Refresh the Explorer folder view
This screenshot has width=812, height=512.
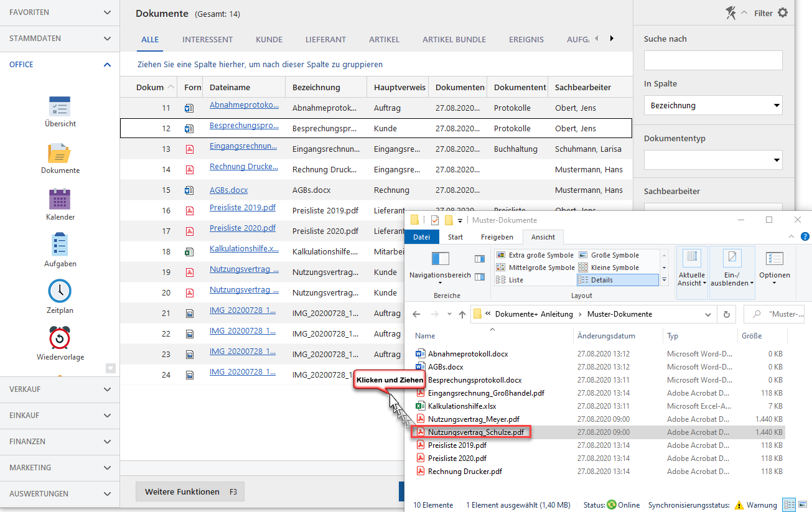coord(726,314)
